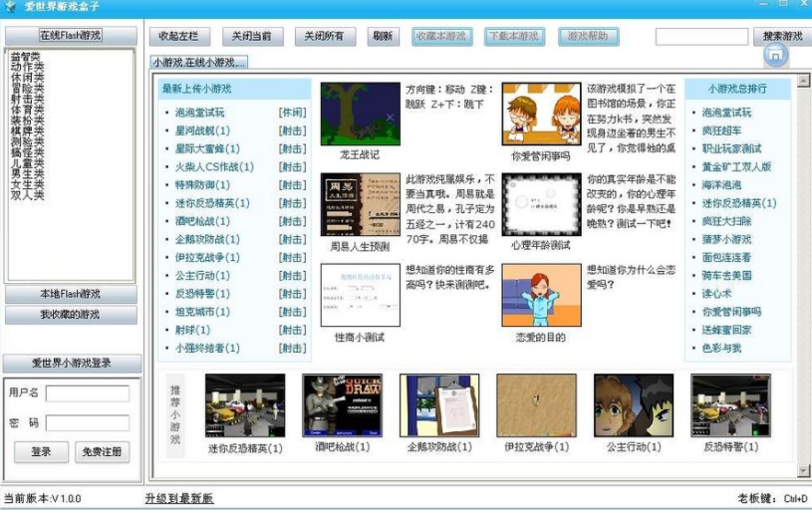The height and width of the screenshot is (510, 812).
Task: Collapse the 在线Flash游戏 panel header
Action: pos(71,36)
